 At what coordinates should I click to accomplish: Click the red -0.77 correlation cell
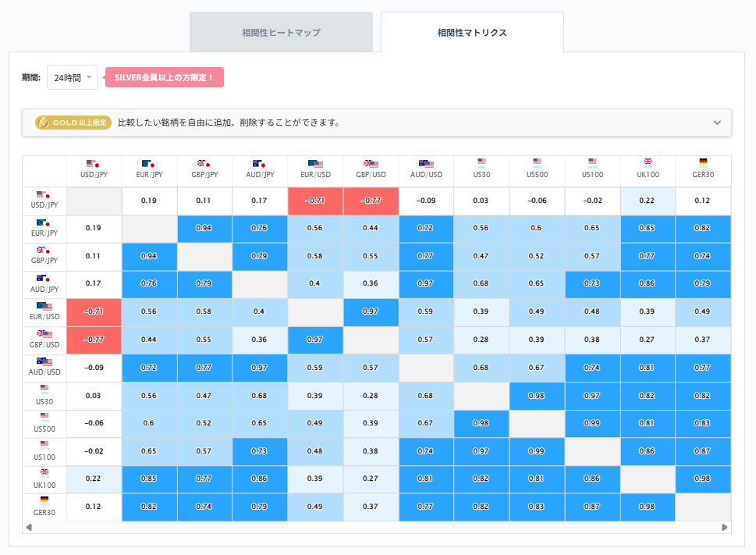pos(371,201)
